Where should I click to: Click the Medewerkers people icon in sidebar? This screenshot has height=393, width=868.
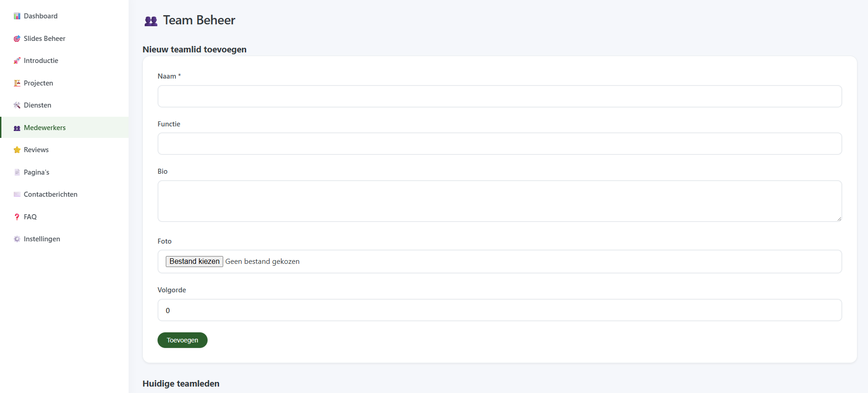coord(17,128)
